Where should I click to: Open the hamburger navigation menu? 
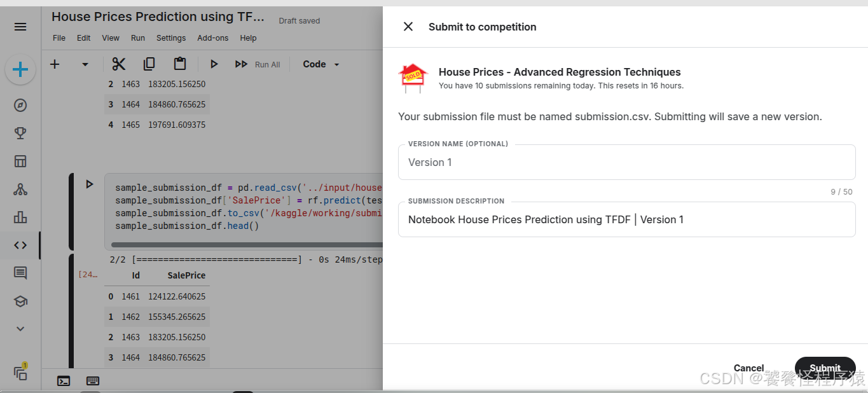coord(20,27)
